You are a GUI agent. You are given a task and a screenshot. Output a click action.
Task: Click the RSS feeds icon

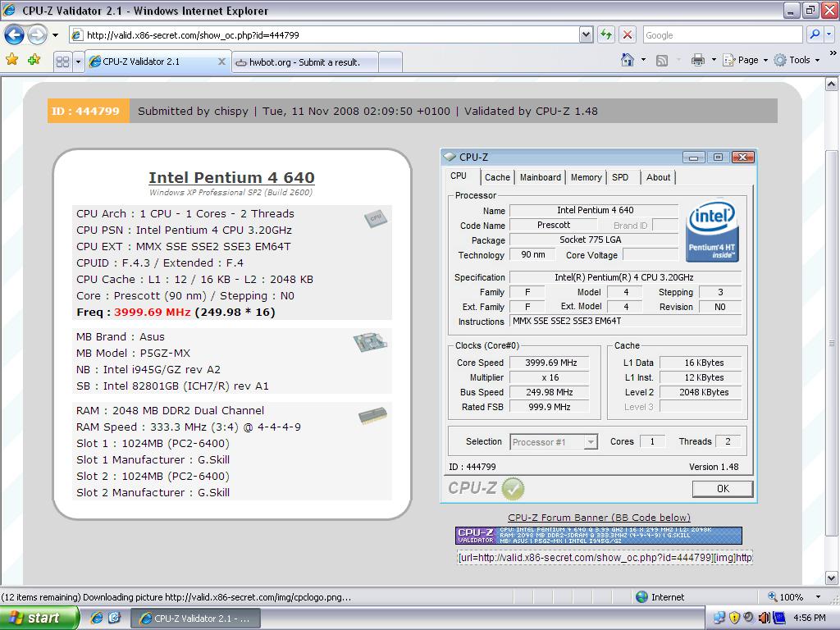click(x=662, y=61)
